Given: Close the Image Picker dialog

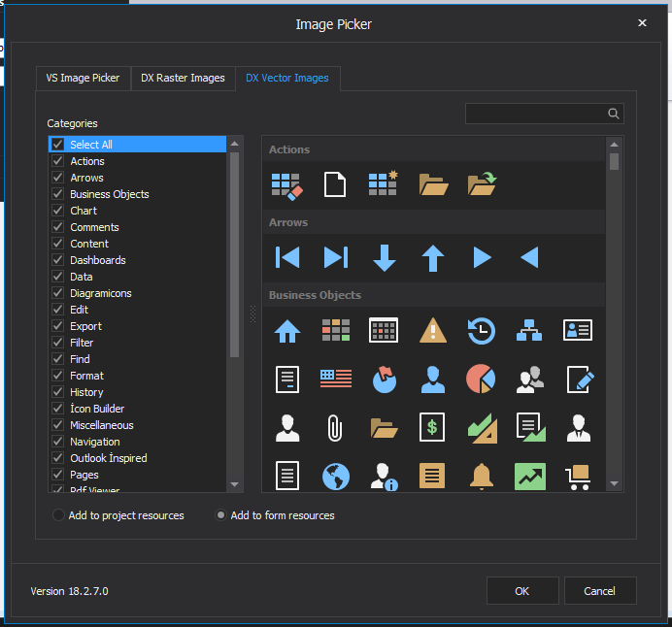Looking at the screenshot, I should coord(642,22).
